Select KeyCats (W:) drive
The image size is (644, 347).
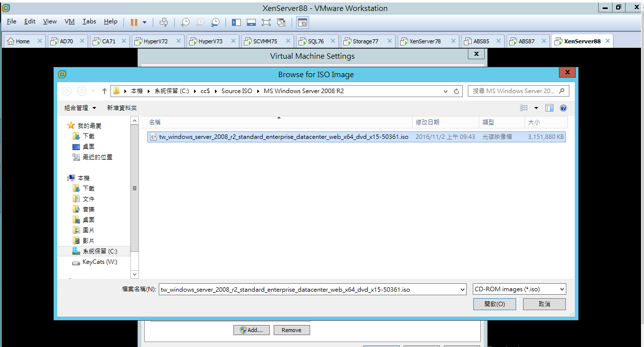(95, 262)
